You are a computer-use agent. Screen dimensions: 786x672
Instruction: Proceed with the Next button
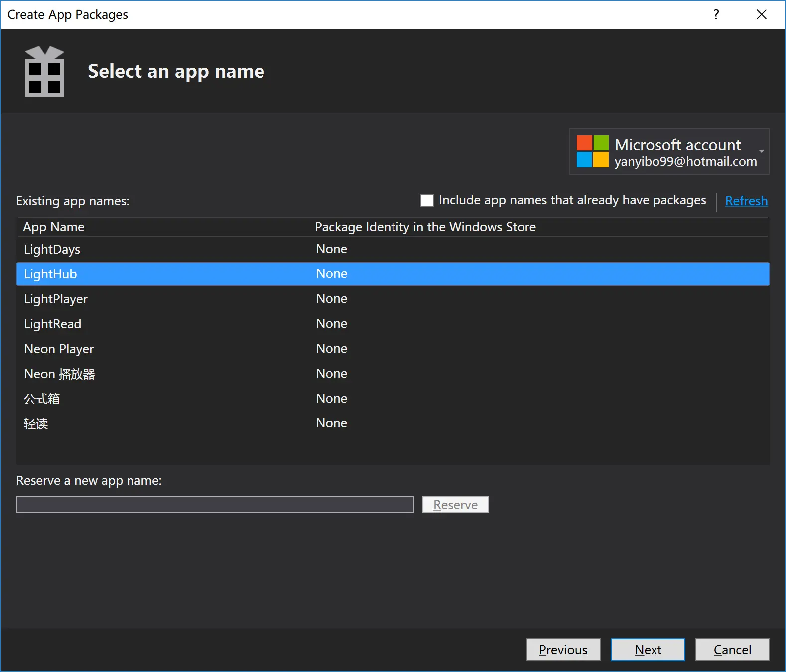[x=648, y=650]
